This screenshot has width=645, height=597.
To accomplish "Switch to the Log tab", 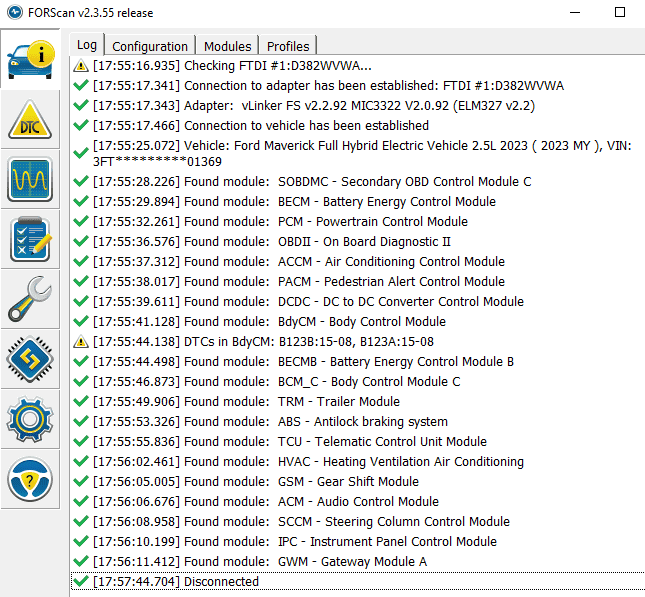I will [x=87, y=44].
